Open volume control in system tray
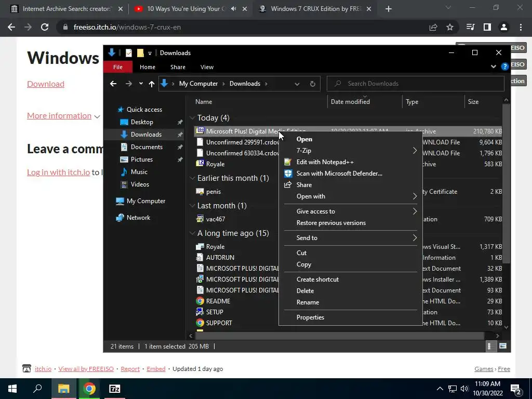The height and width of the screenshot is (399, 532). click(464, 389)
